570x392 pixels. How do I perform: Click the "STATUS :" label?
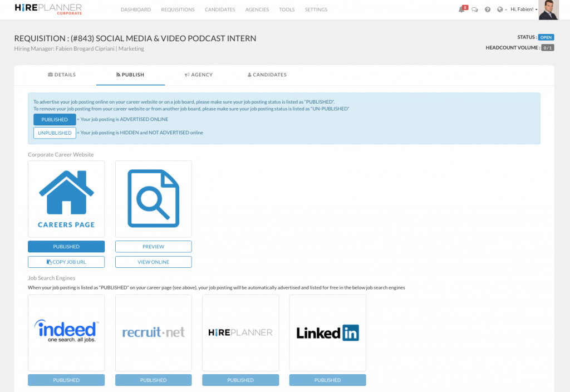tap(527, 37)
